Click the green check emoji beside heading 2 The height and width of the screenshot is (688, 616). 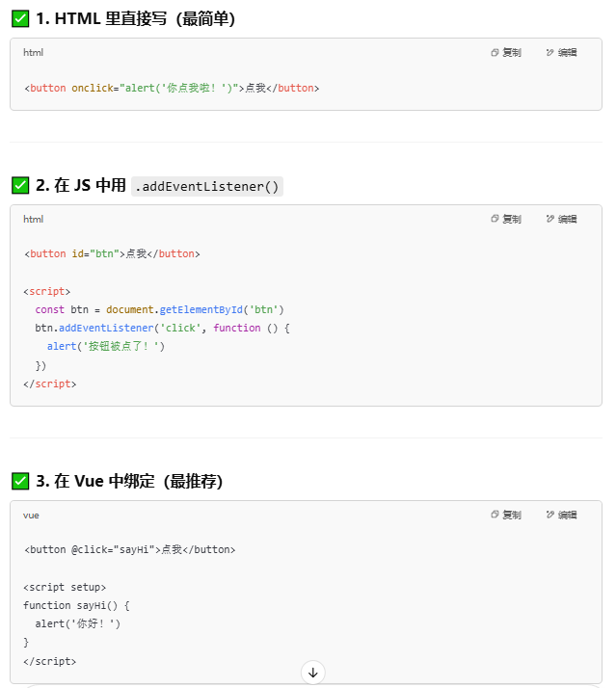tap(20, 185)
